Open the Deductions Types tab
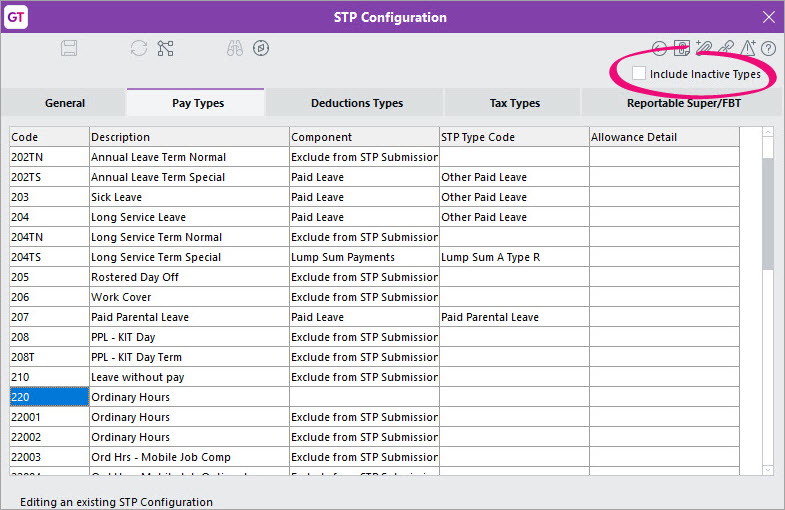This screenshot has height=510, width=785. click(356, 103)
